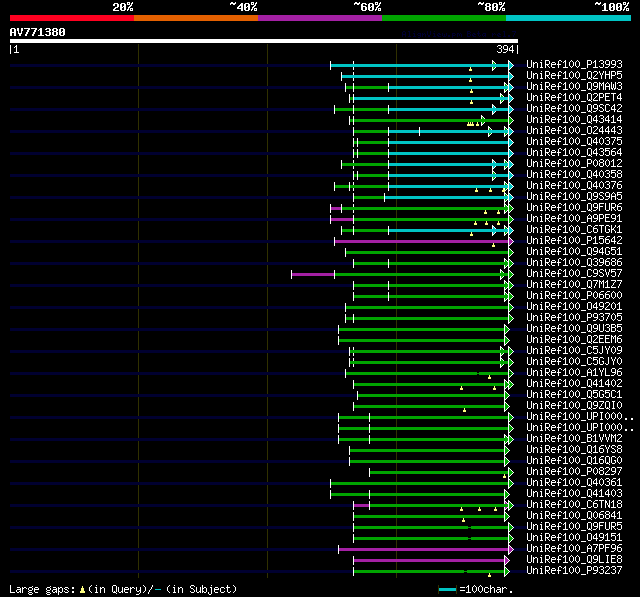Select the UniRef100_Q9ZQI0 label
This screenshot has width=640, height=597.
click(574, 406)
